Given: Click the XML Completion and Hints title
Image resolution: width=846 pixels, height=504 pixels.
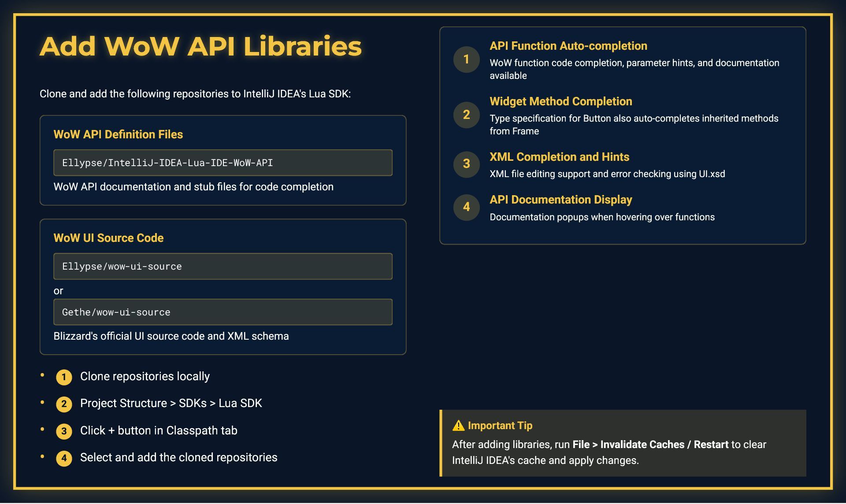Looking at the screenshot, I should point(559,157).
